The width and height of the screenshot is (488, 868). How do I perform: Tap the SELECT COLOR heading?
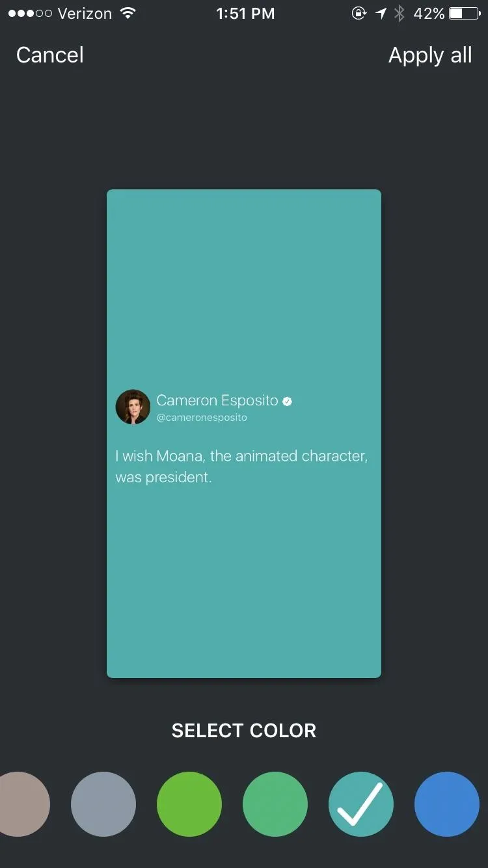click(x=244, y=731)
